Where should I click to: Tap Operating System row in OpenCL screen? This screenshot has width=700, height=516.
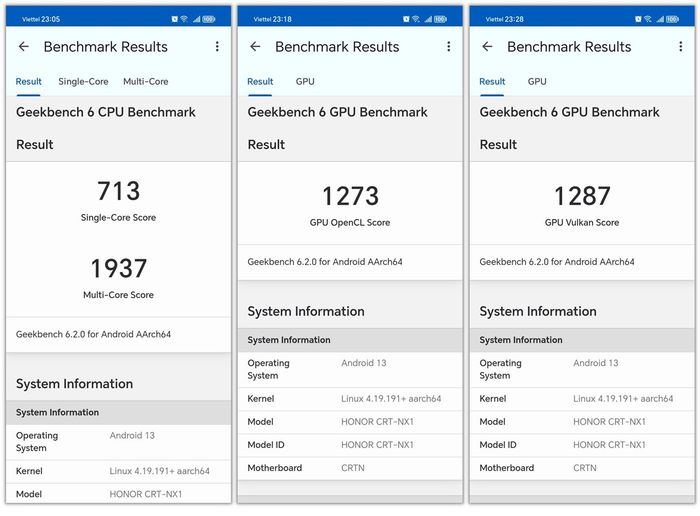[x=350, y=370]
